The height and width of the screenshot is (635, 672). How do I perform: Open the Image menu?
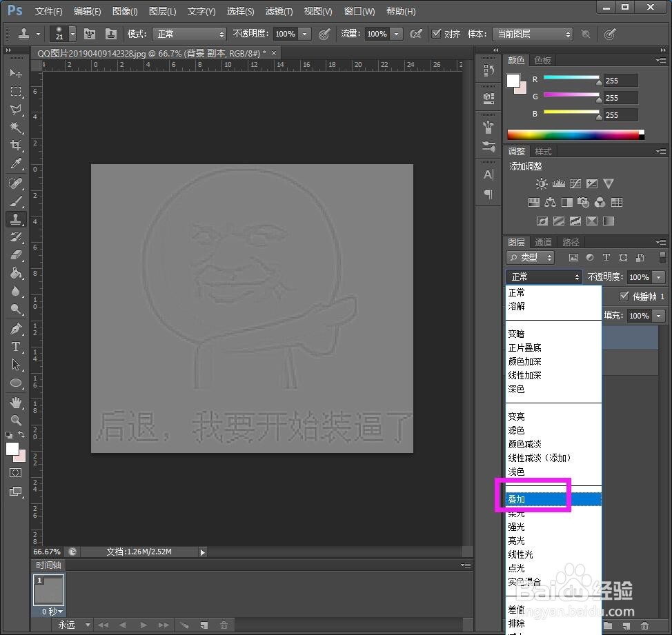(125, 11)
